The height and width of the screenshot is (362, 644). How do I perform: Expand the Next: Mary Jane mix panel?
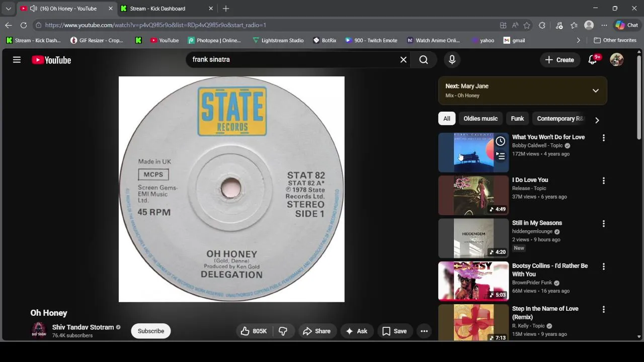[596, 90]
